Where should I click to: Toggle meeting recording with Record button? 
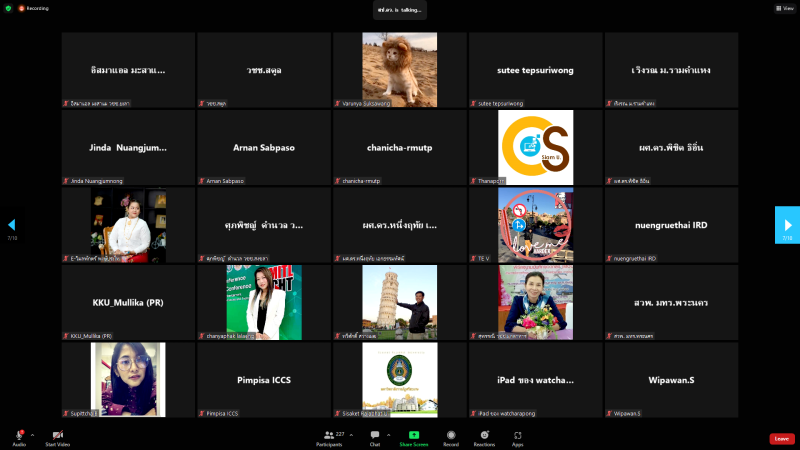tap(451, 437)
